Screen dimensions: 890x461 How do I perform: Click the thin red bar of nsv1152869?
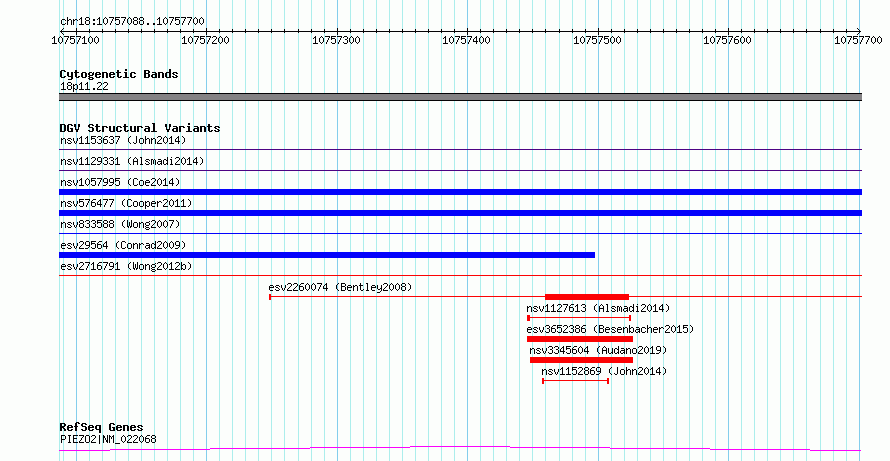(x=576, y=381)
